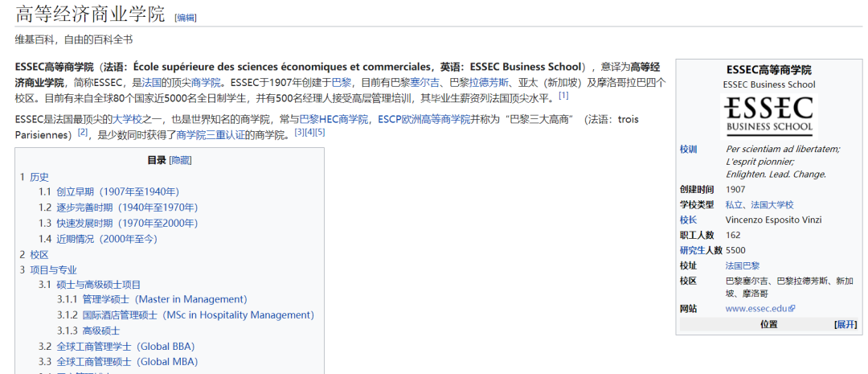Viewport: 868px width, 374px height.
Task: Jump to 1.4 近期情况 (2000年至今)
Action: [98, 239]
